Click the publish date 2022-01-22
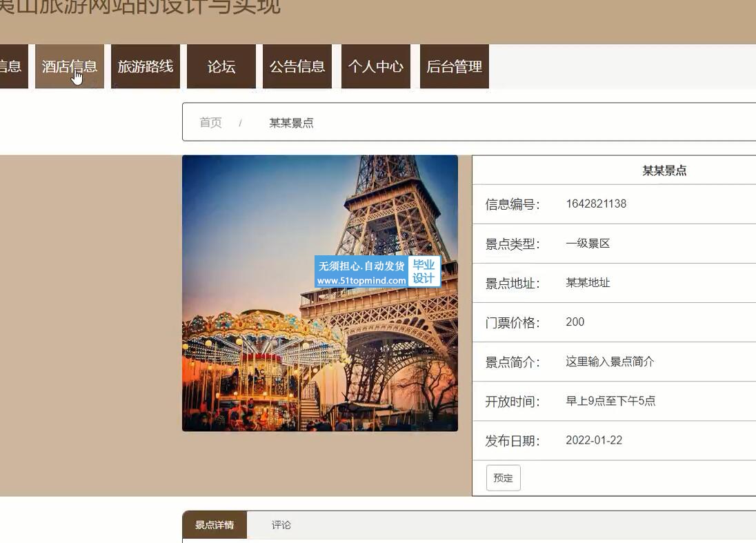This screenshot has height=543, width=756. coord(594,440)
